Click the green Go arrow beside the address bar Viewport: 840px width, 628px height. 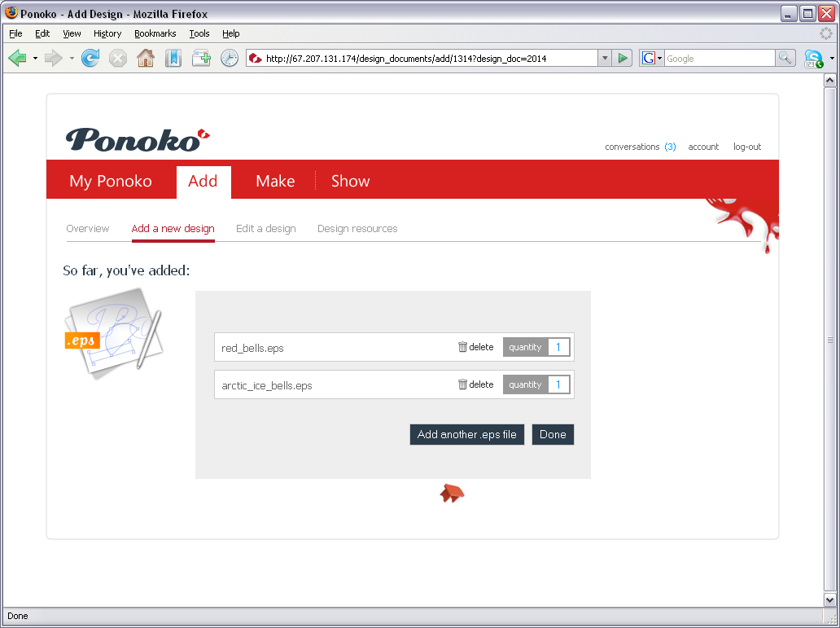[623, 58]
